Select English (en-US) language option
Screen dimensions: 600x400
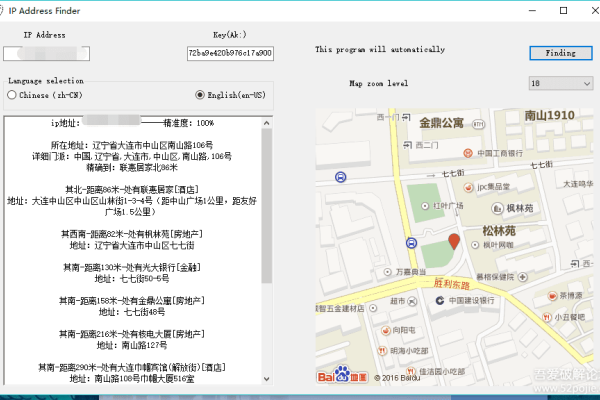pos(231,95)
